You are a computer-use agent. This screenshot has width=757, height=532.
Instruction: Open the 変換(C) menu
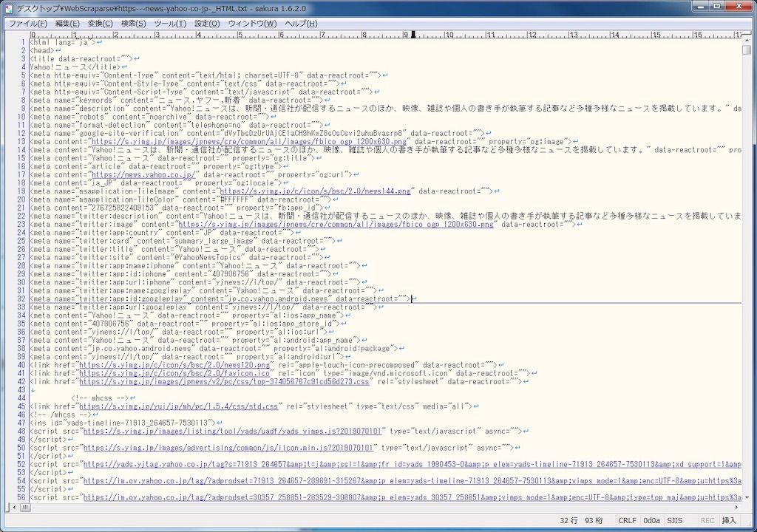(x=100, y=23)
